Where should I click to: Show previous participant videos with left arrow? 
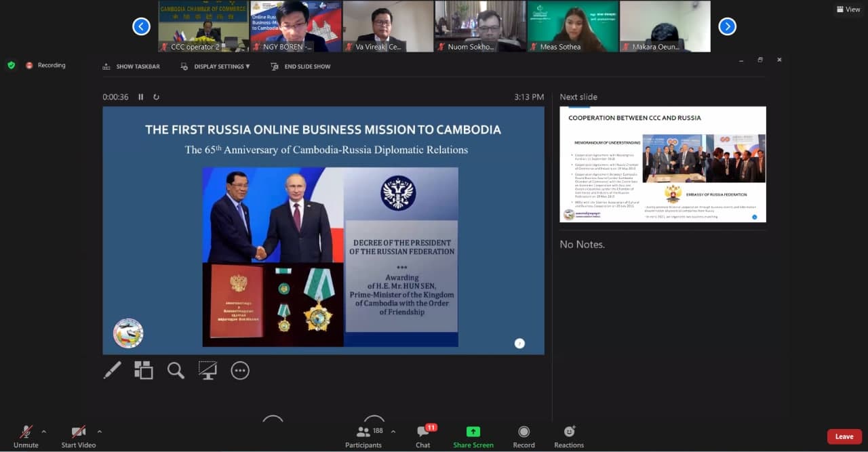[x=141, y=26]
